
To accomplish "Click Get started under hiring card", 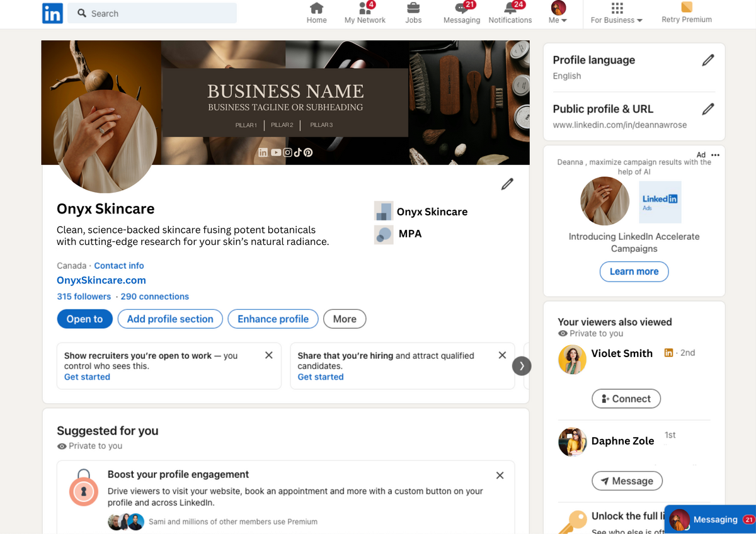I will point(321,377).
